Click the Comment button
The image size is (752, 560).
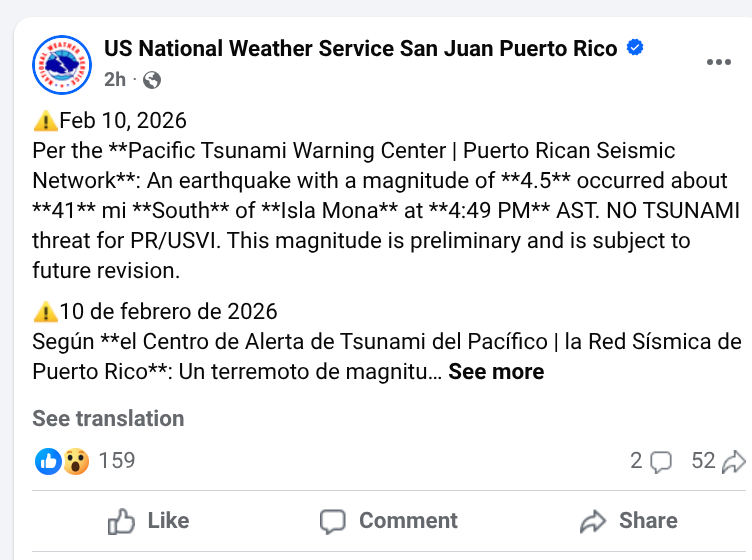pyautogui.click(x=389, y=520)
